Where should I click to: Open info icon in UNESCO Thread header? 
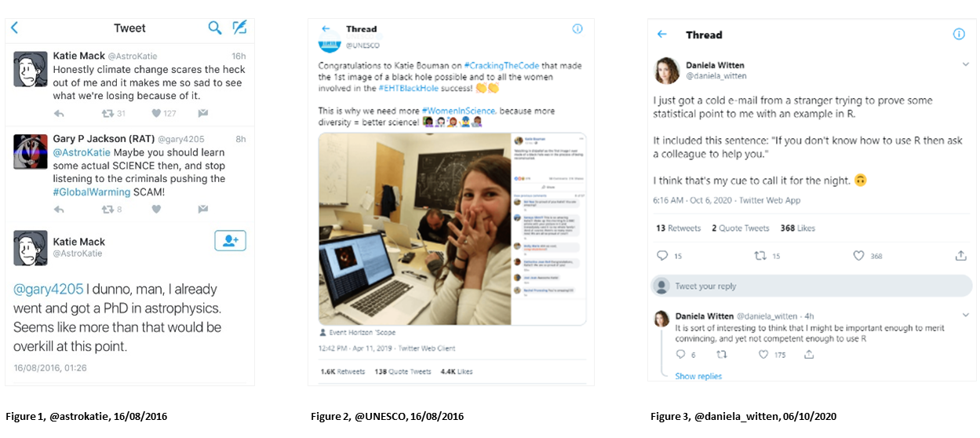[x=577, y=29]
